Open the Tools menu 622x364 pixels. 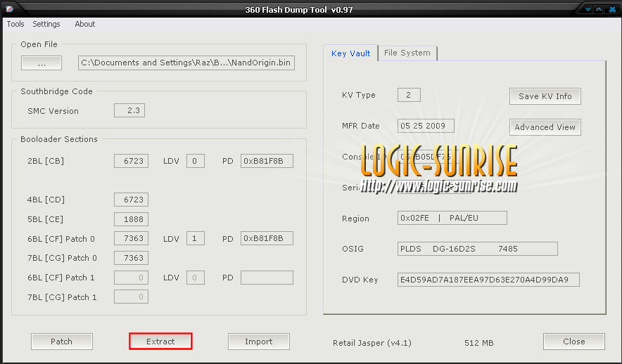point(15,24)
